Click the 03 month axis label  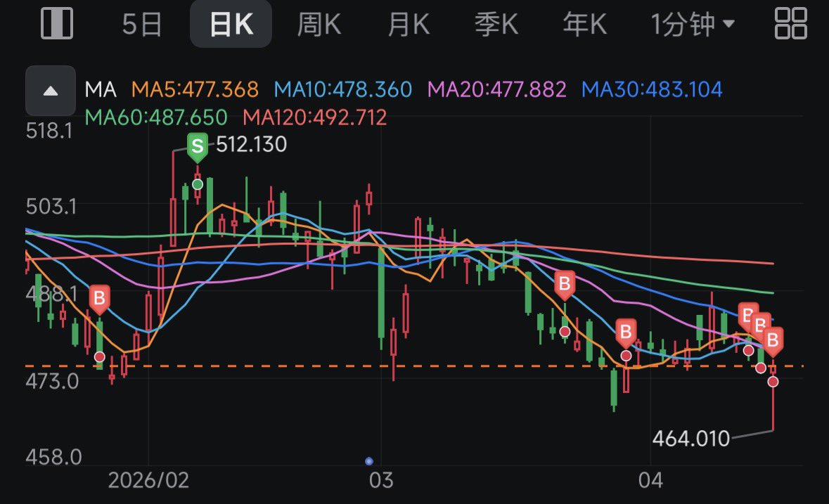[x=381, y=480]
